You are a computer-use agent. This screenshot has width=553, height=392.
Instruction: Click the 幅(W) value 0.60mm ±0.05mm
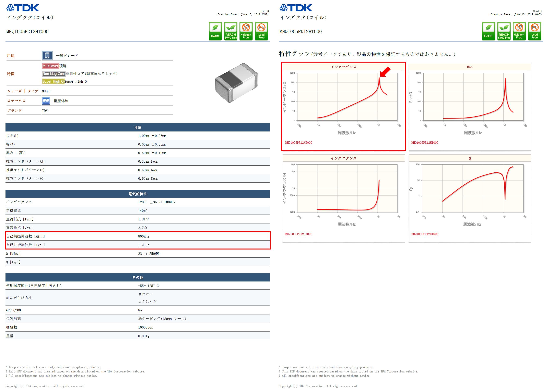pos(152,144)
